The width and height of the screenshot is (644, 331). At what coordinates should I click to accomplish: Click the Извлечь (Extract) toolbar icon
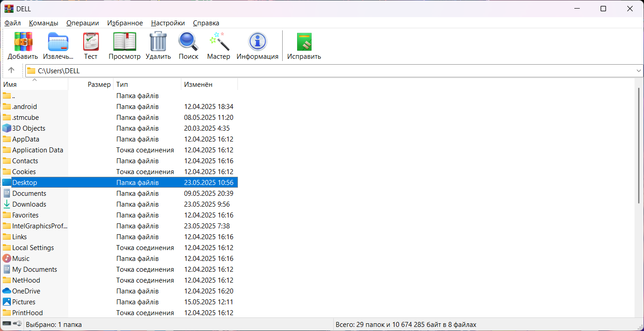click(x=58, y=42)
